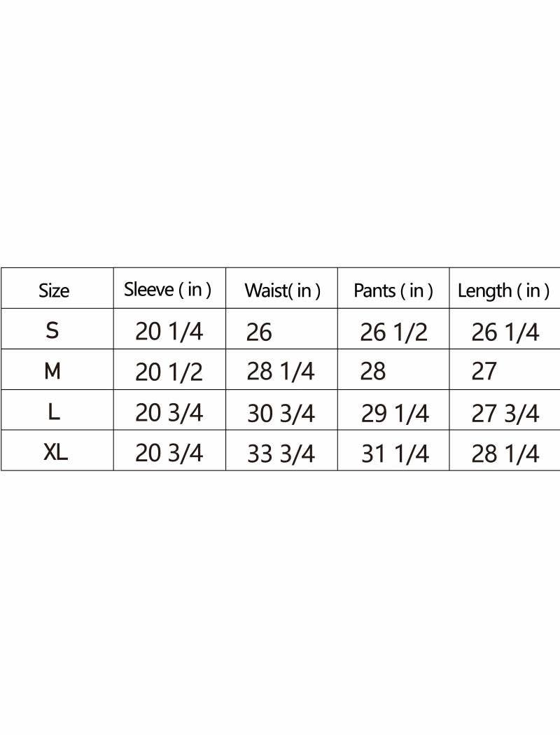Image resolution: width=560 pixels, height=735 pixels.
Task: Select the S size row label
Action: click(52, 331)
